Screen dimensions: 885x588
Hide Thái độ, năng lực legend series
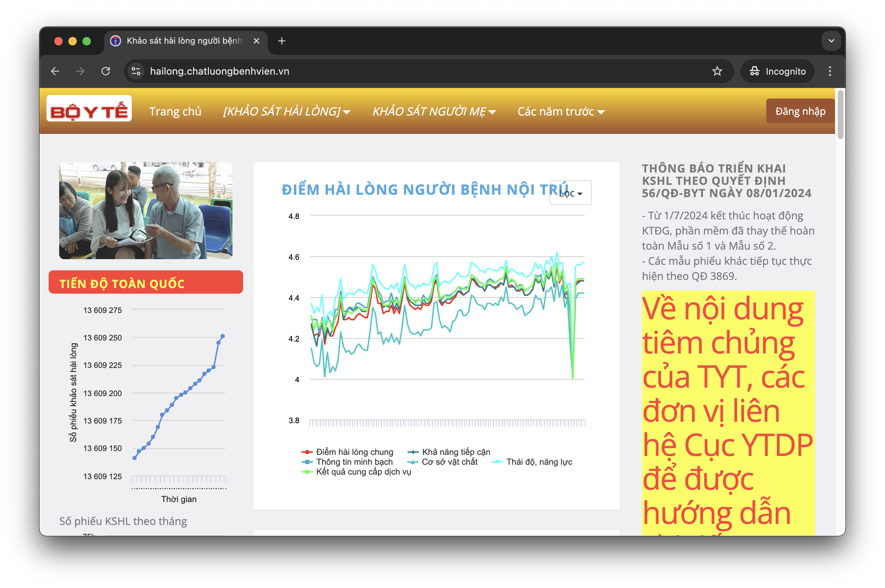[538, 462]
